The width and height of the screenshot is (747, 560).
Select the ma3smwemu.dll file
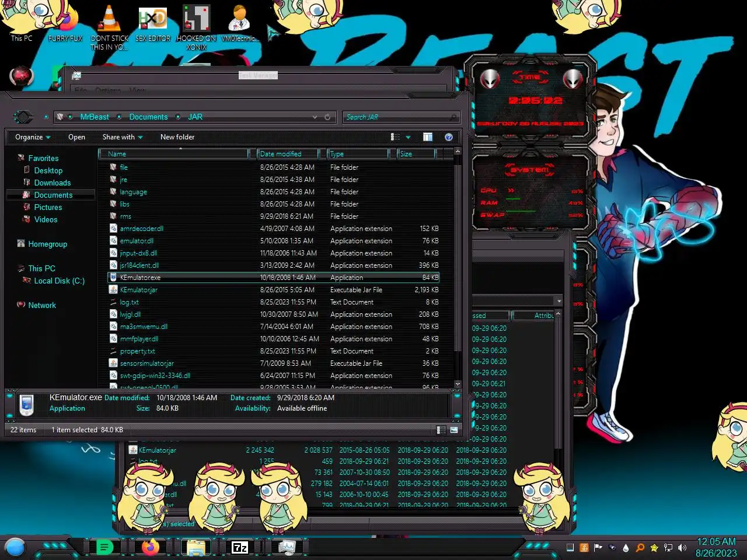[274, 327]
